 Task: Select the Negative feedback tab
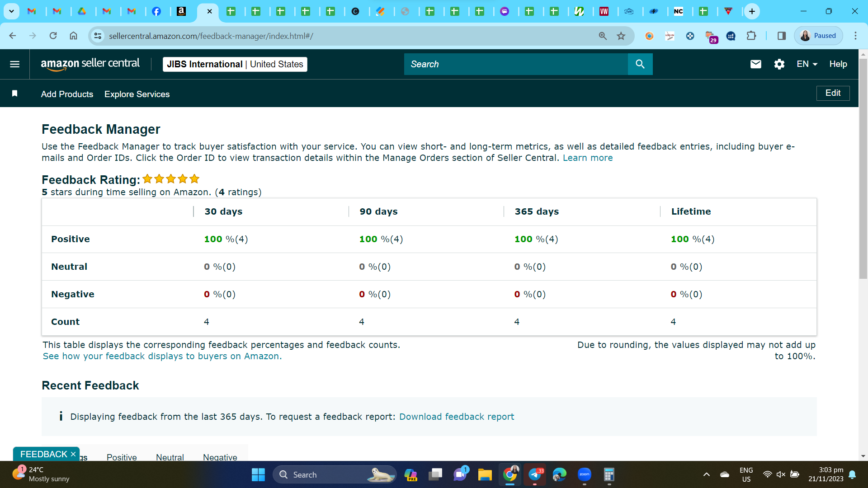pyautogui.click(x=220, y=457)
